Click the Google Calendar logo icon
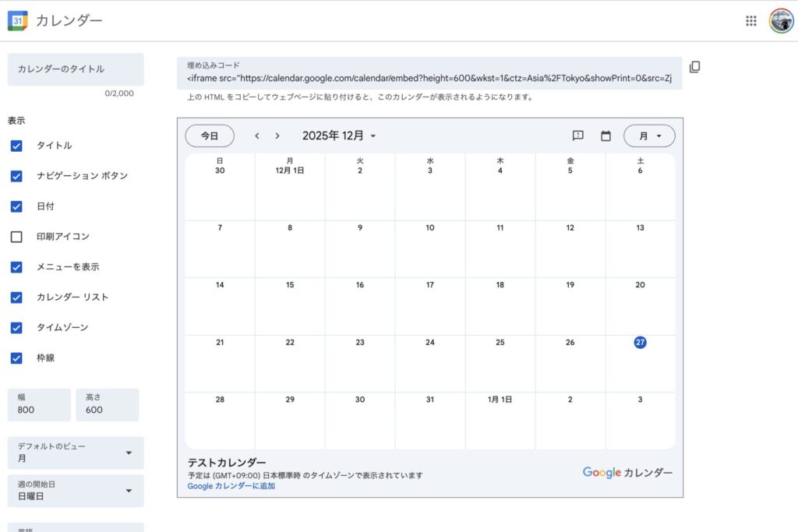The image size is (798, 532). [17, 21]
